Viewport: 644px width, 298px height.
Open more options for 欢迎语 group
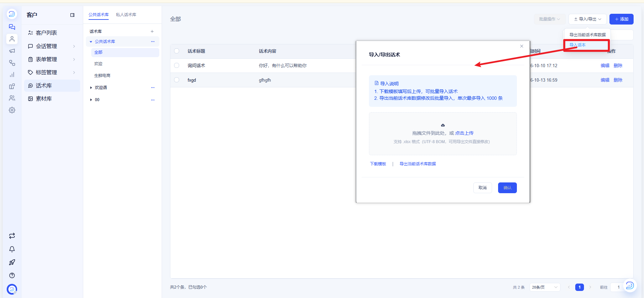pos(153,88)
